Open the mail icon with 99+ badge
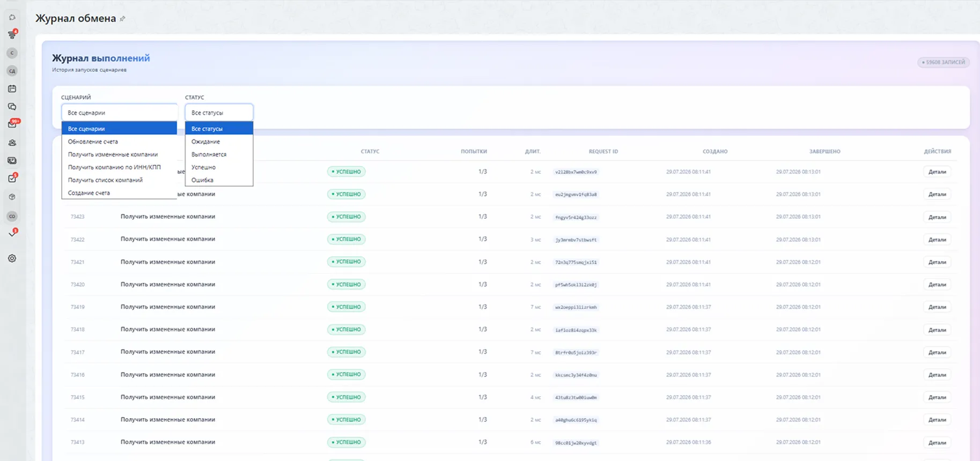Viewport: 980px width, 461px height. point(13,124)
